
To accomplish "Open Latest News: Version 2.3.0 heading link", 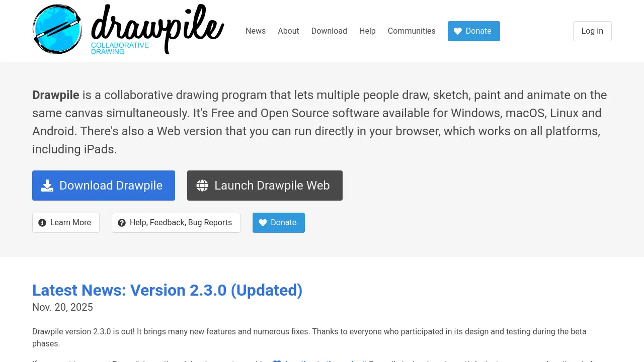I will (x=168, y=290).
